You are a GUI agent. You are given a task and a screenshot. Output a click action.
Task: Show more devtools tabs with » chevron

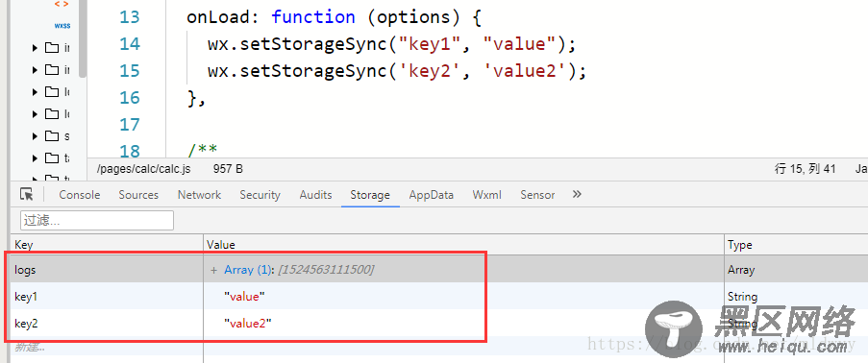577,194
